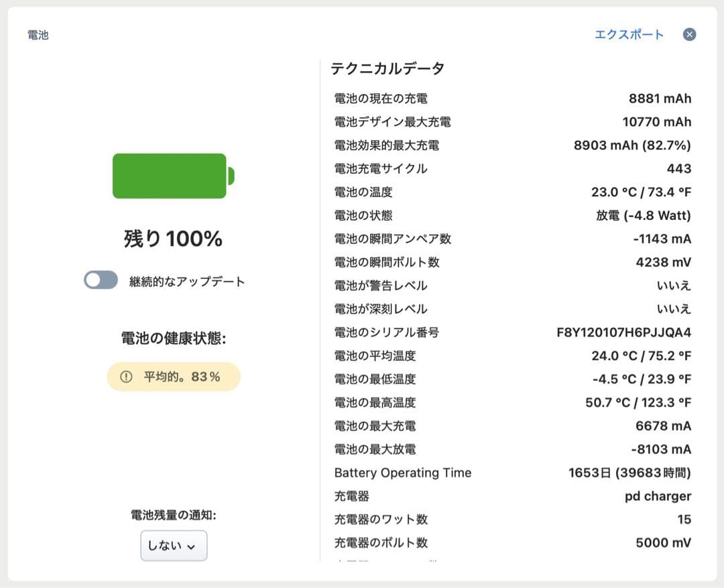
Task: Click the pd charger value
Action: point(656,496)
